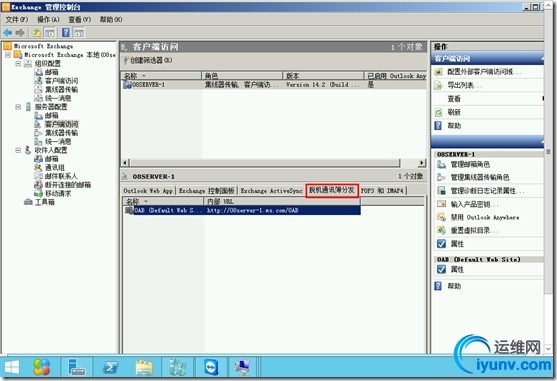The height and width of the screenshot is (381, 557).
Task: Select 邮箱 under 组织配置
Action: (52, 72)
